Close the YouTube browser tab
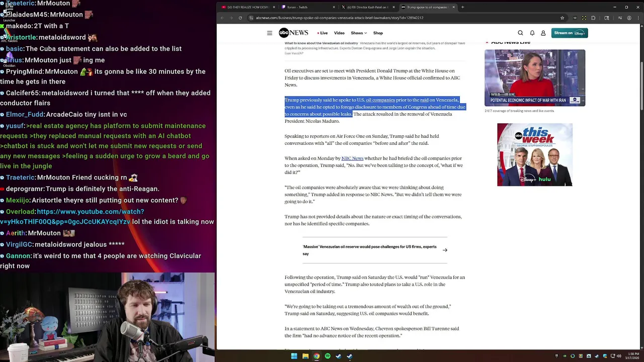This screenshot has width=644, height=362. (x=274, y=7)
